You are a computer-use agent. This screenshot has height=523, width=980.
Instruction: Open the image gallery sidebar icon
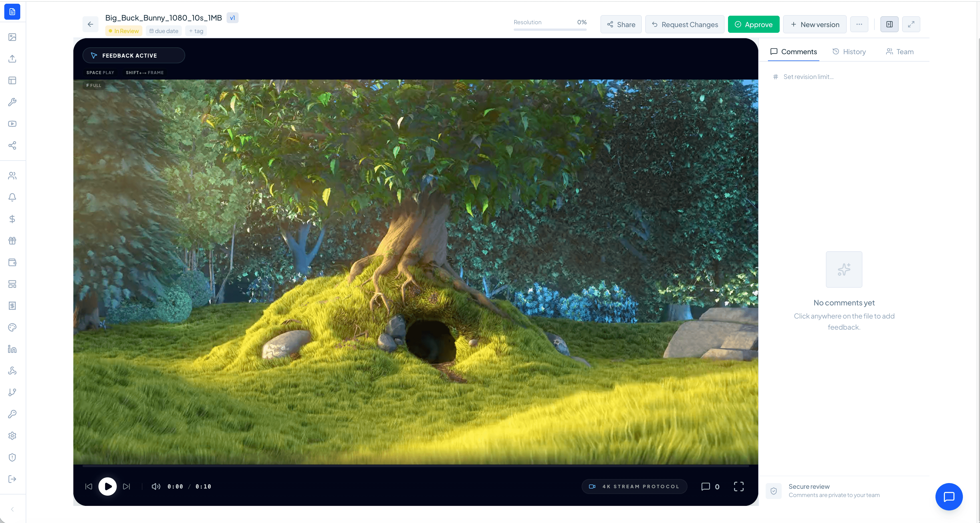pyautogui.click(x=12, y=37)
